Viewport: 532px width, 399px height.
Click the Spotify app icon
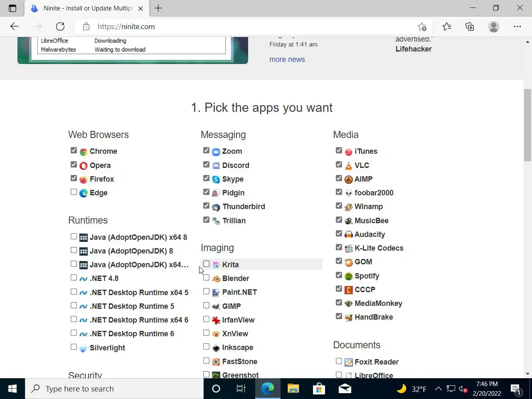point(349,276)
